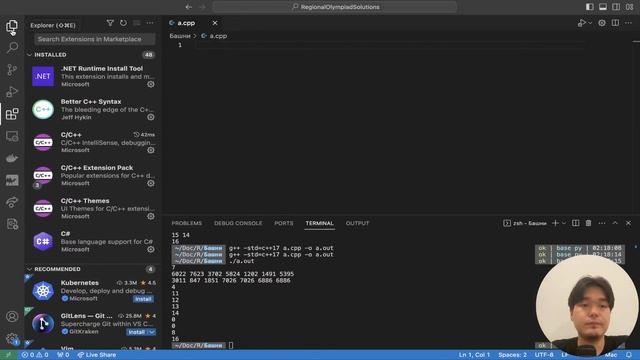The height and width of the screenshot is (360, 640).
Task: Select the TERMINAL tab
Action: 320,223
